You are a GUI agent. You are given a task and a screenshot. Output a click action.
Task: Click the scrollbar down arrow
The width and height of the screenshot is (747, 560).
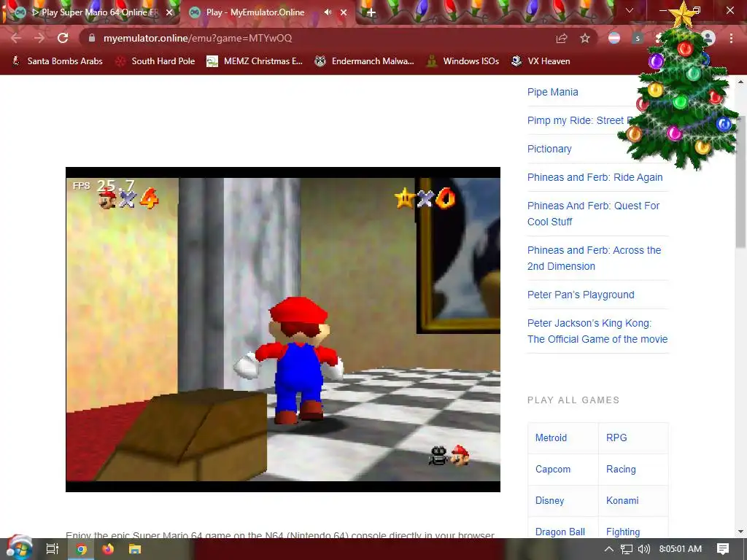coord(740,532)
